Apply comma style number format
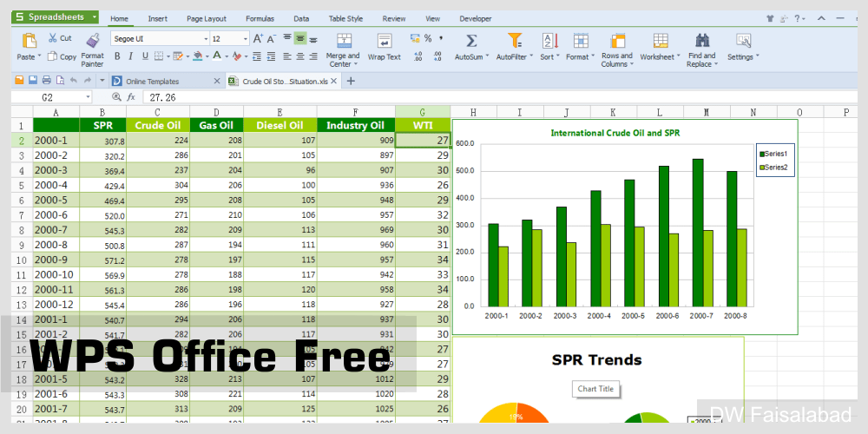The image size is (868, 434). click(x=441, y=38)
